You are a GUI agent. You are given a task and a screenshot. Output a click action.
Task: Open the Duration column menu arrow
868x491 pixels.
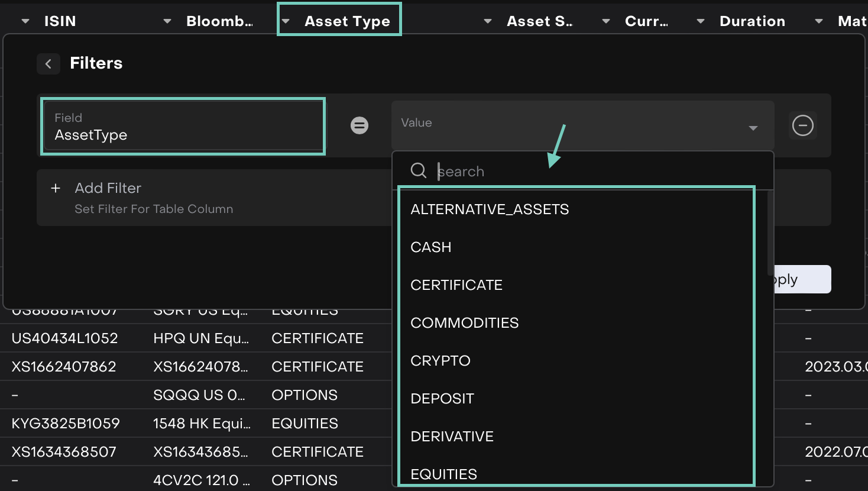pyautogui.click(x=701, y=21)
